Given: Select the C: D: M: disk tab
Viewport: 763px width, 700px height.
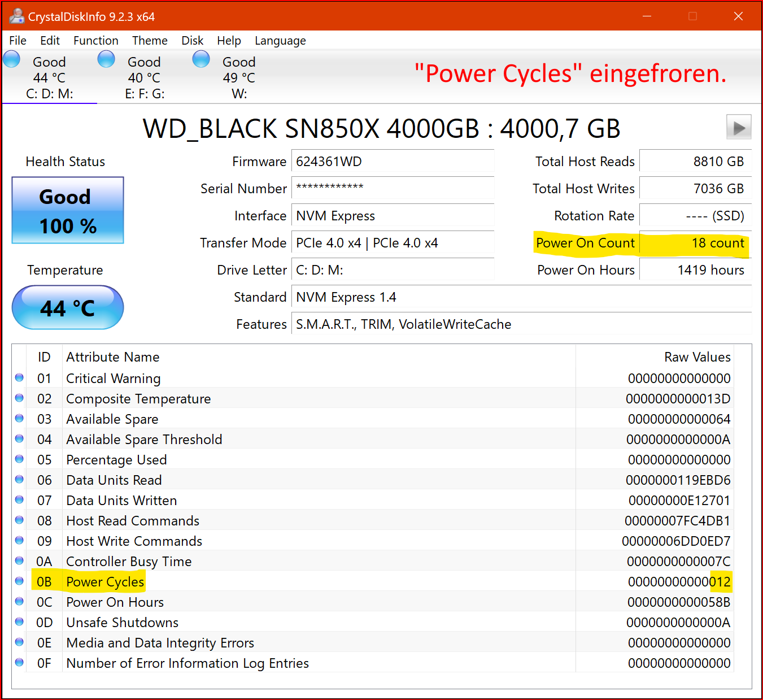Looking at the screenshot, I should coord(49,77).
